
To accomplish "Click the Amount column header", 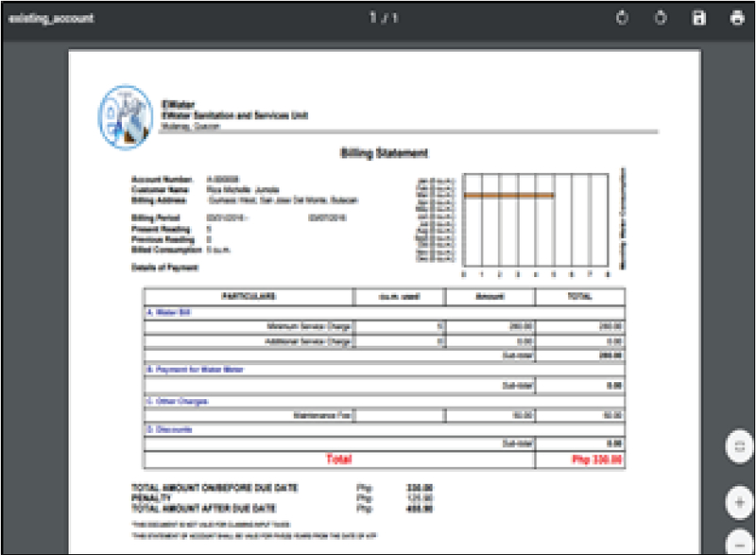I will tap(489, 296).
